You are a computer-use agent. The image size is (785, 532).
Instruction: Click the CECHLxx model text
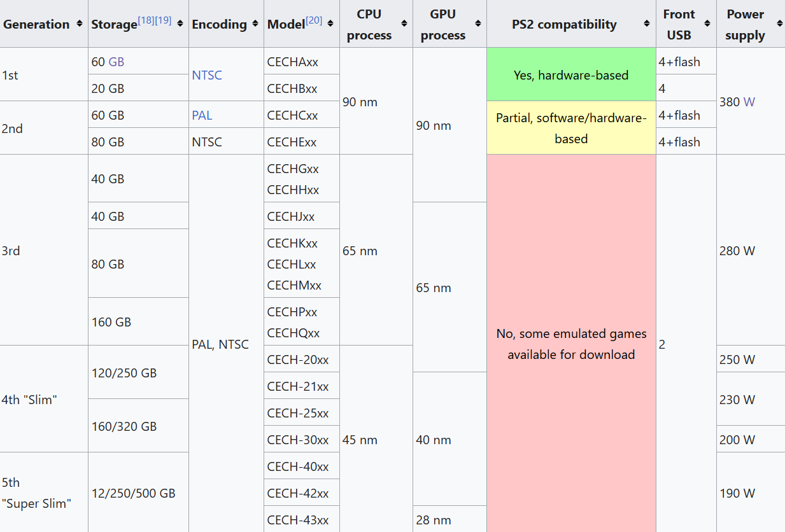(x=292, y=264)
